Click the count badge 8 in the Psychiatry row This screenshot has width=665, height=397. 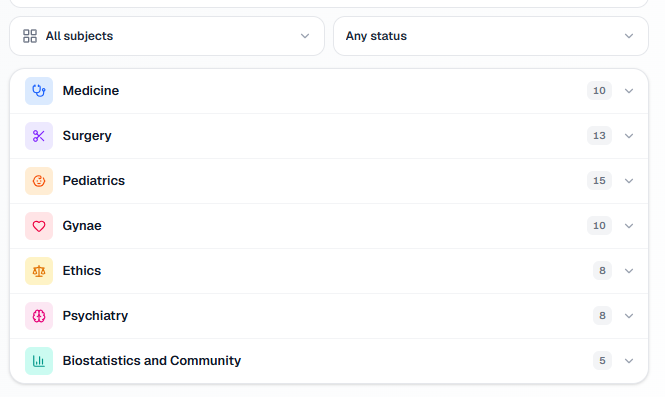602,316
